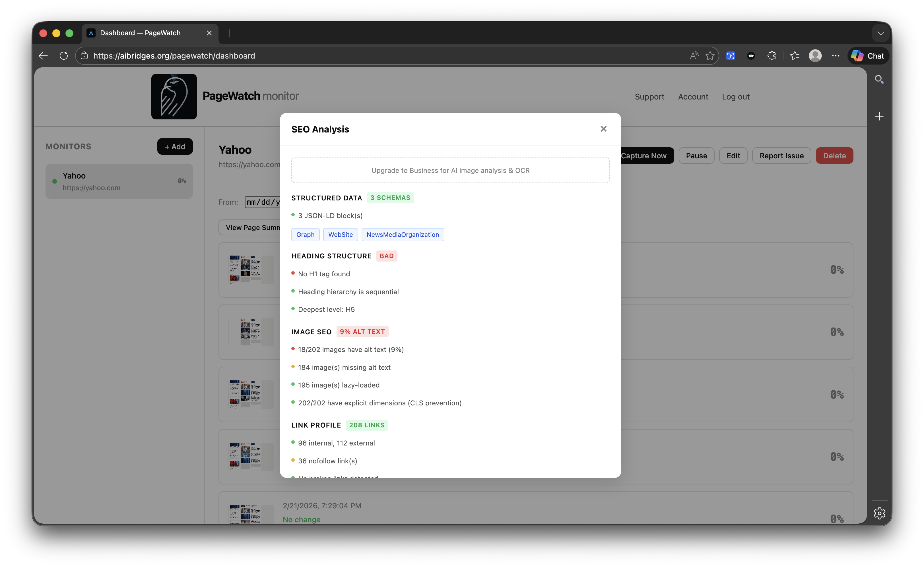Toggle the dark eye extension icon

[750, 56]
